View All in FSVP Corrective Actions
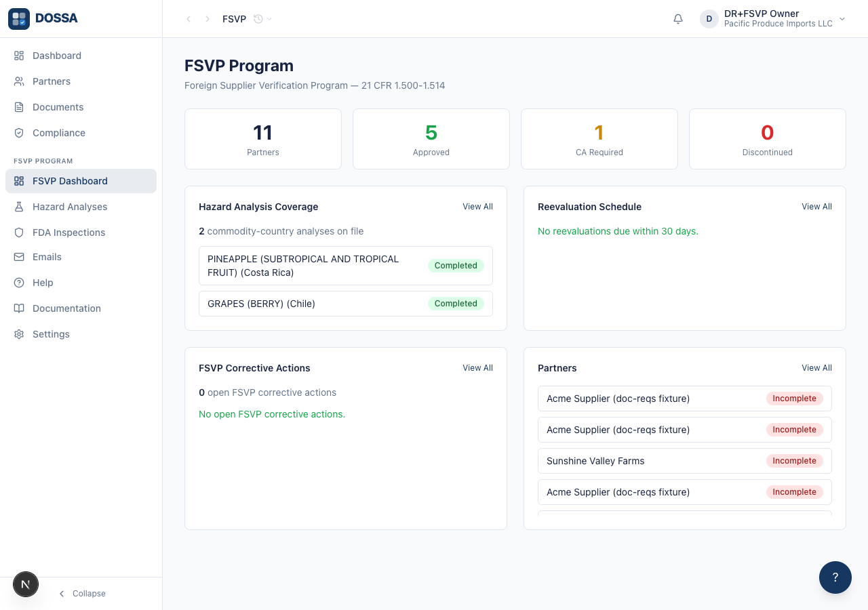Viewport: 868px width, 610px height. tap(477, 368)
